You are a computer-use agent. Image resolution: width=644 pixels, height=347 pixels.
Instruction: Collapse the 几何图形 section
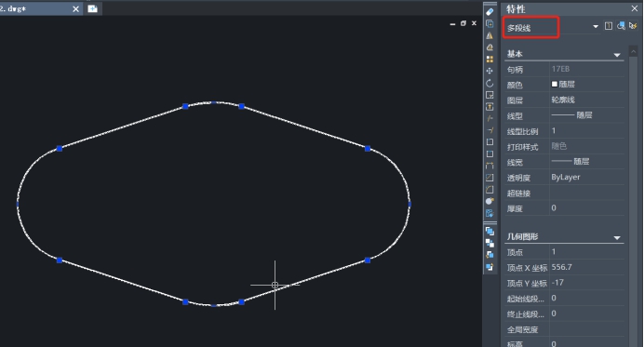(x=616, y=238)
